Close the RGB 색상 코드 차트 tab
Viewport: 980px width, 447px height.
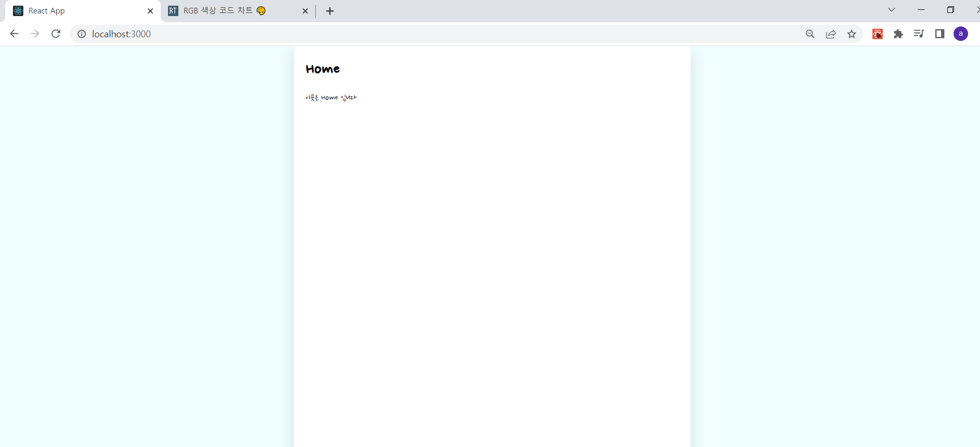click(305, 11)
